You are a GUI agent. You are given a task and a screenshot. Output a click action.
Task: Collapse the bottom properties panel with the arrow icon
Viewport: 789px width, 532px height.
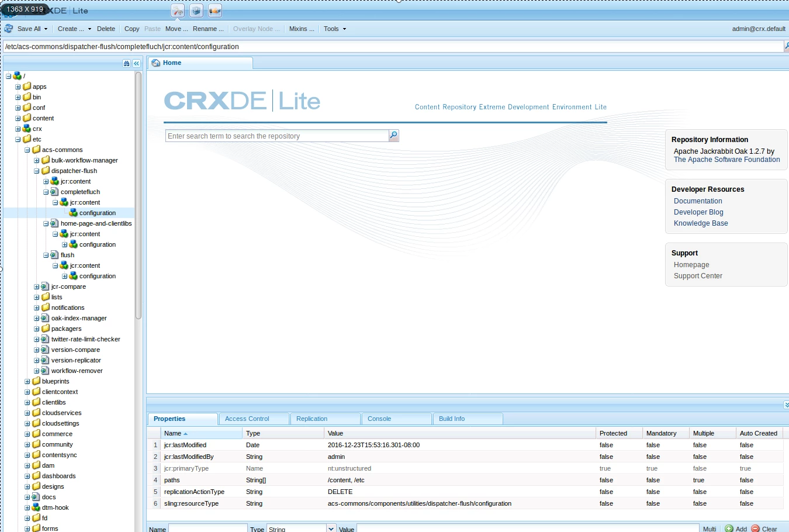click(x=786, y=405)
